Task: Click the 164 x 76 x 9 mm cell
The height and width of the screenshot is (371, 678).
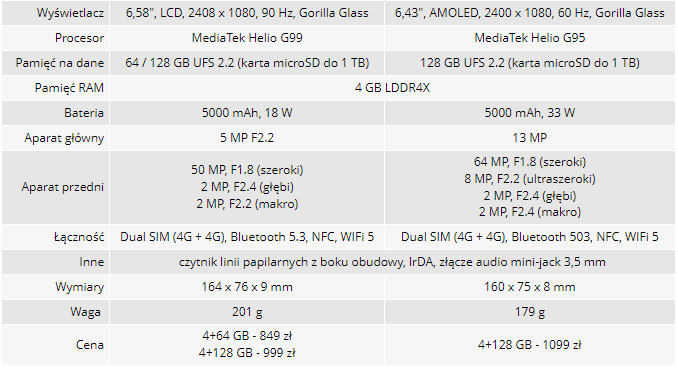Action: [x=247, y=287]
